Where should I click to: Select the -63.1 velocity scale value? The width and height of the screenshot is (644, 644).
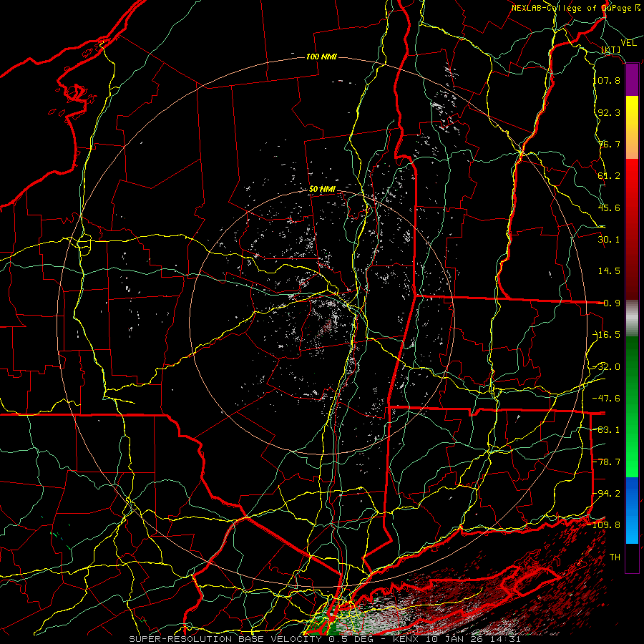click(607, 430)
